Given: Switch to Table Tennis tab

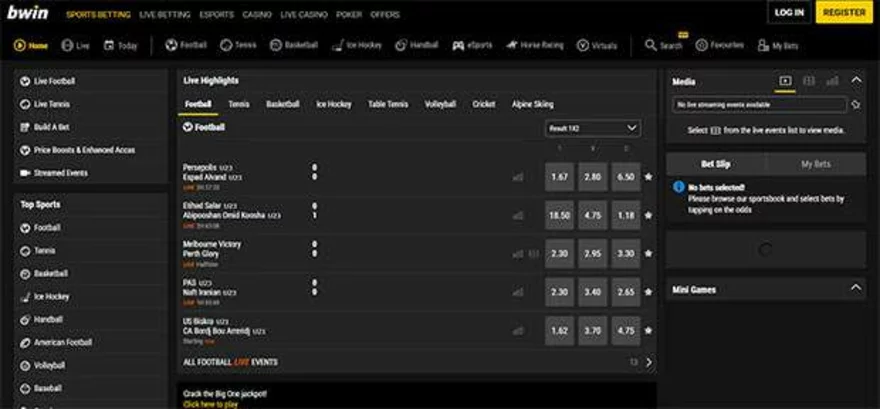Looking at the screenshot, I should 388,104.
